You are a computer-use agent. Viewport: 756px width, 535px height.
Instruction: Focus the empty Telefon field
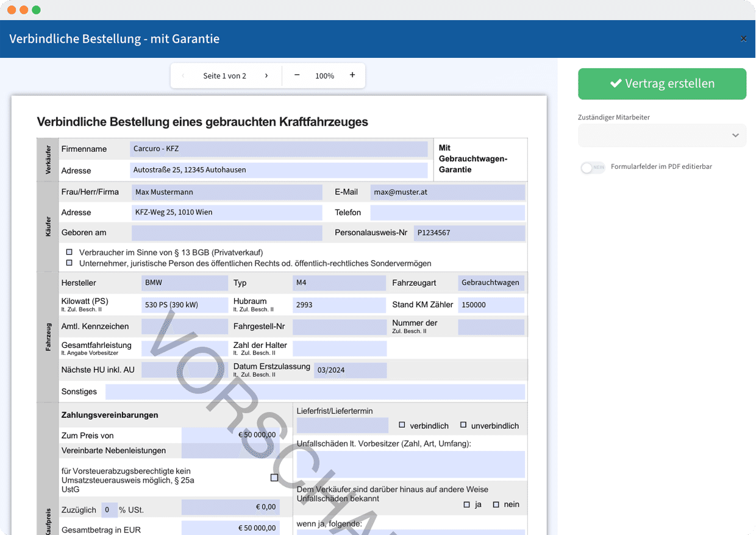coord(448,213)
